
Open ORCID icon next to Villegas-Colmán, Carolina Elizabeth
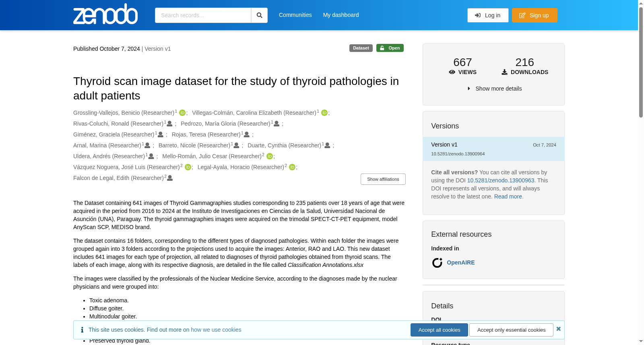(x=324, y=113)
